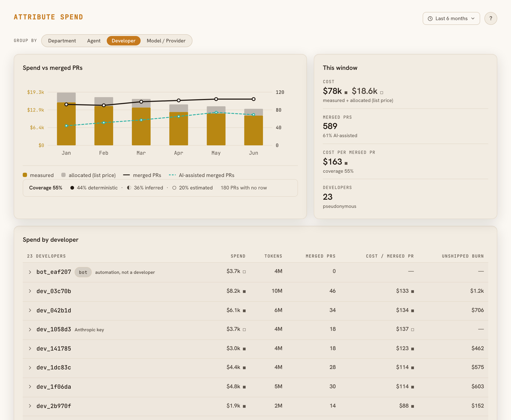This screenshot has height=420, width=511.
Task: Expand the dev_141785 row
Action: (30, 348)
